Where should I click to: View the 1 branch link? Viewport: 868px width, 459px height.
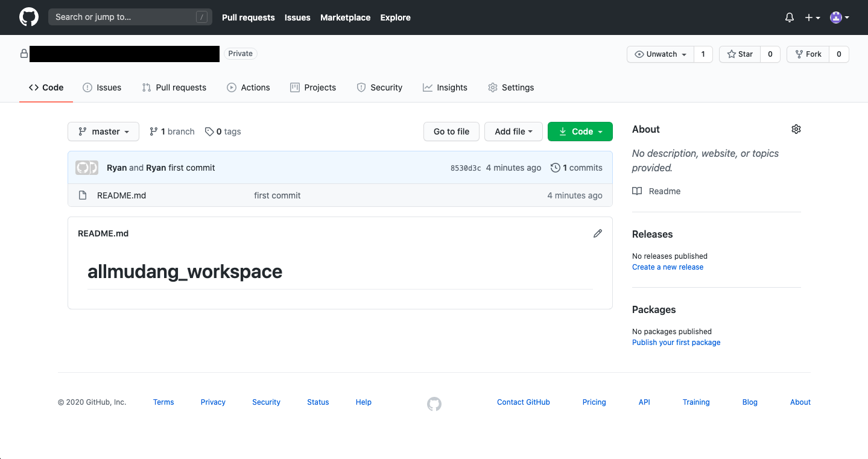click(172, 131)
